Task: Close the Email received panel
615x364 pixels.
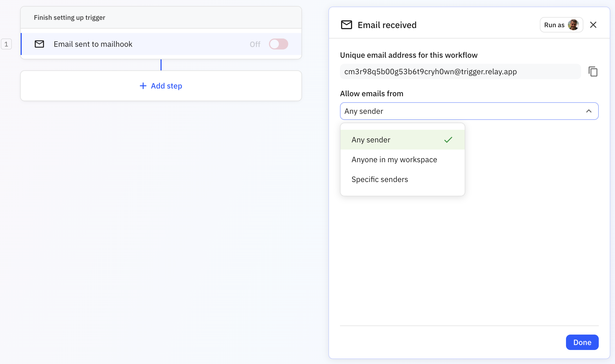Action: [593, 25]
